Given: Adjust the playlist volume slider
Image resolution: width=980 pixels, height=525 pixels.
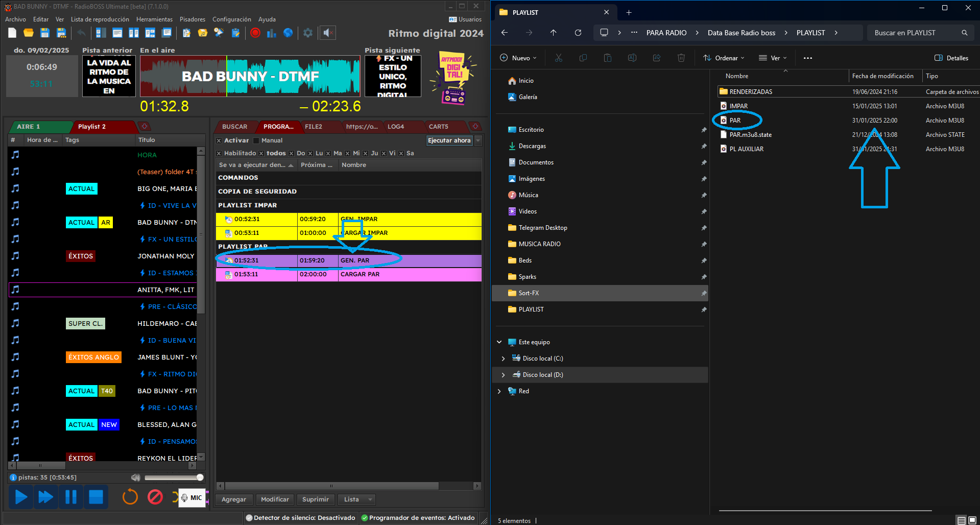Looking at the screenshot, I should [174, 478].
